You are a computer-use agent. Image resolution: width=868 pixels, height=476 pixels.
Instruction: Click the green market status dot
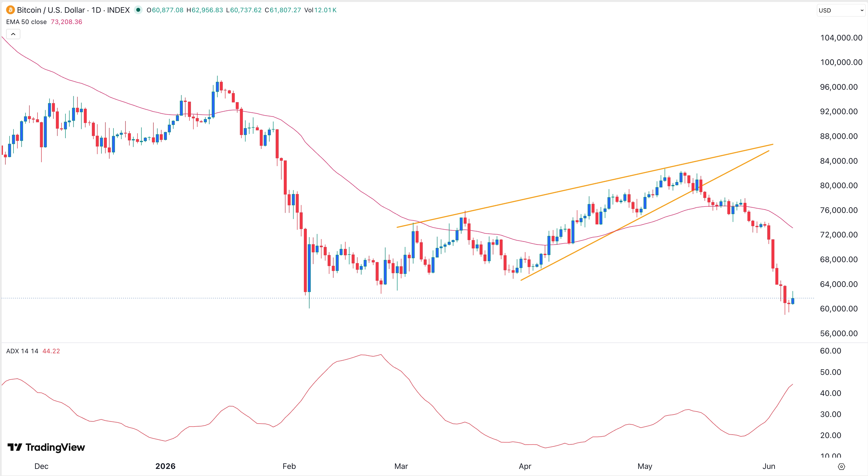point(138,10)
